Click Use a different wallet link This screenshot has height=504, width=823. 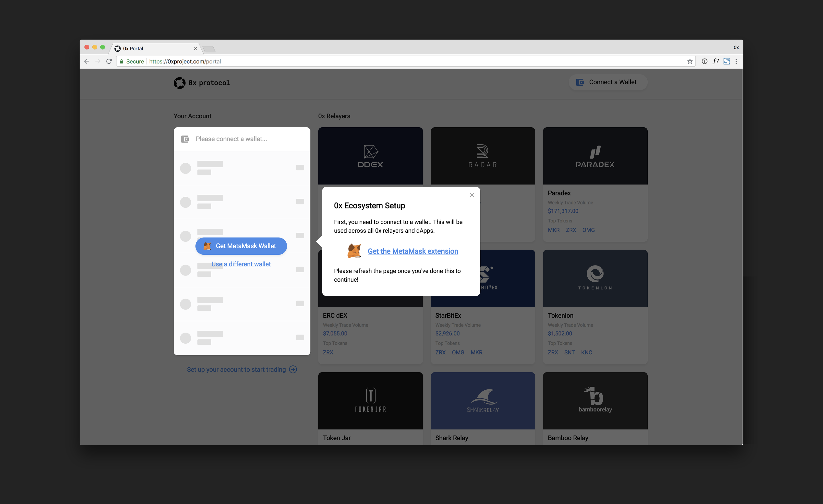click(241, 264)
